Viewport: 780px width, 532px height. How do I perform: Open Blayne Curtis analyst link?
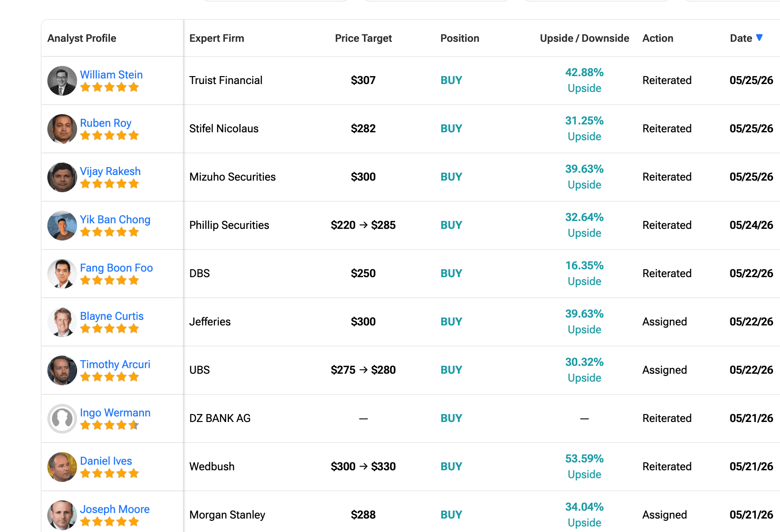coord(112,316)
